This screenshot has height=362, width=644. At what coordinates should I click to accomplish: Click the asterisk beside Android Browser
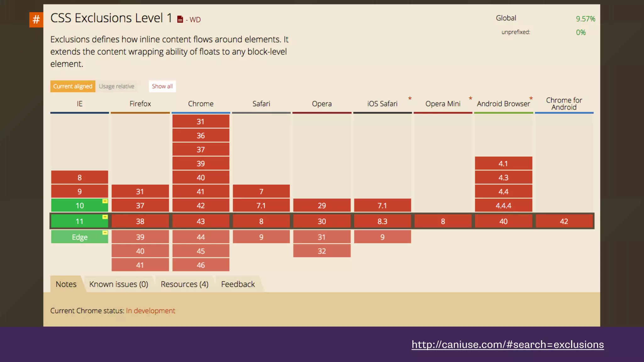pyautogui.click(x=531, y=99)
